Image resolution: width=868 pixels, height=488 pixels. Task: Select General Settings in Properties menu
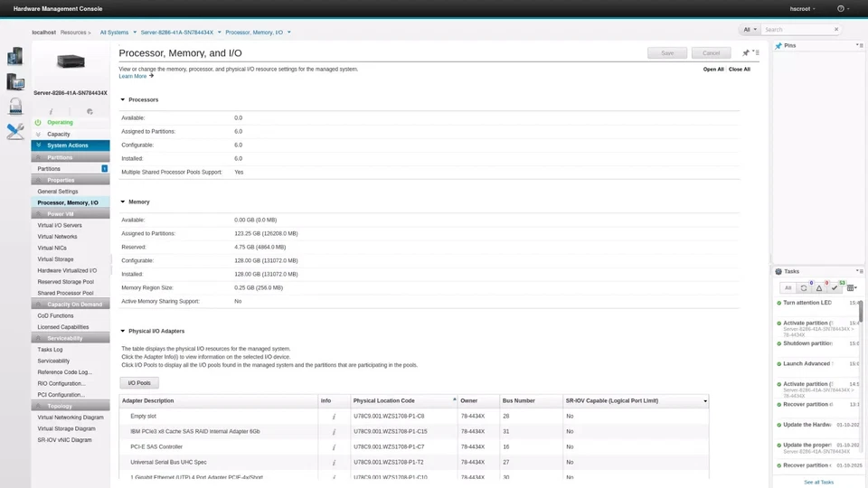58,192
